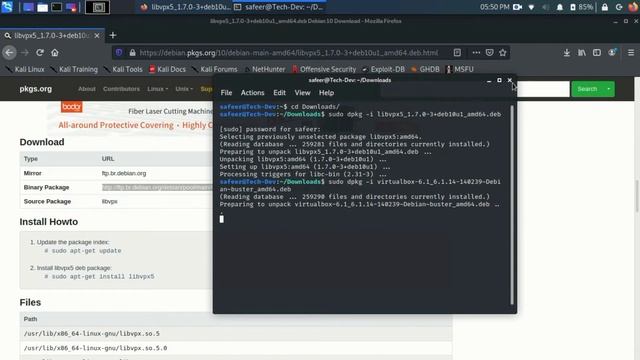Open the file manager panel launcher
Screen dimensions: 640x360
click(42, 7)
